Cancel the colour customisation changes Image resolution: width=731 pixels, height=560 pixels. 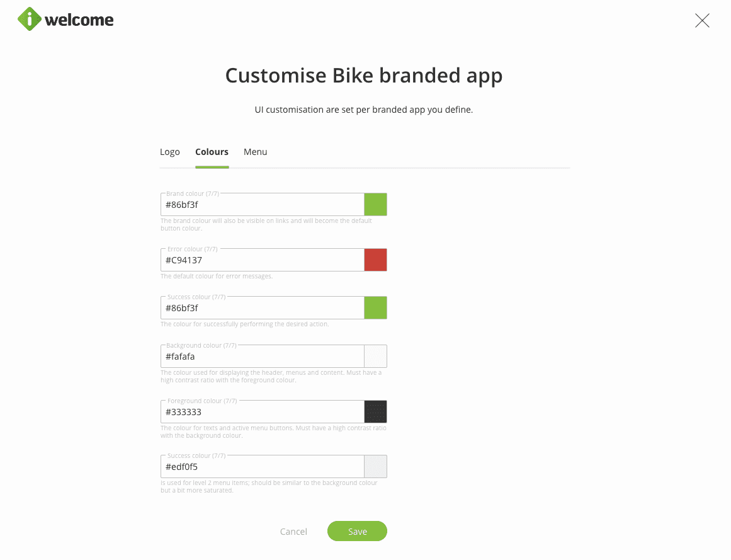293,532
